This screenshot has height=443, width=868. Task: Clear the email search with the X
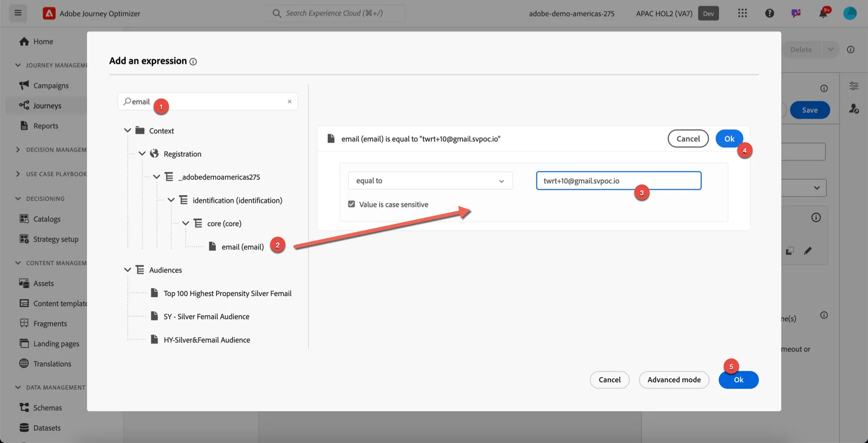pos(289,102)
